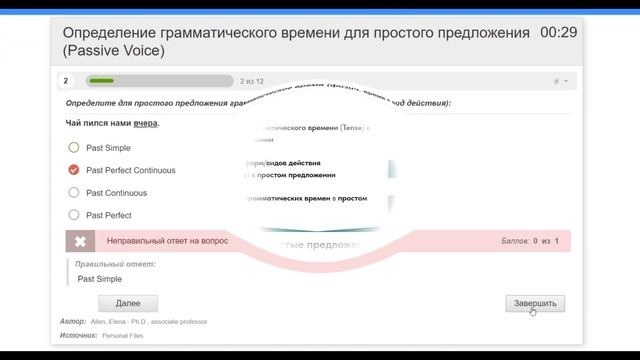Screen dimensions: 640x360
Task: Click the sentence 'Чай пился нами вчера'
Action: 113,123
